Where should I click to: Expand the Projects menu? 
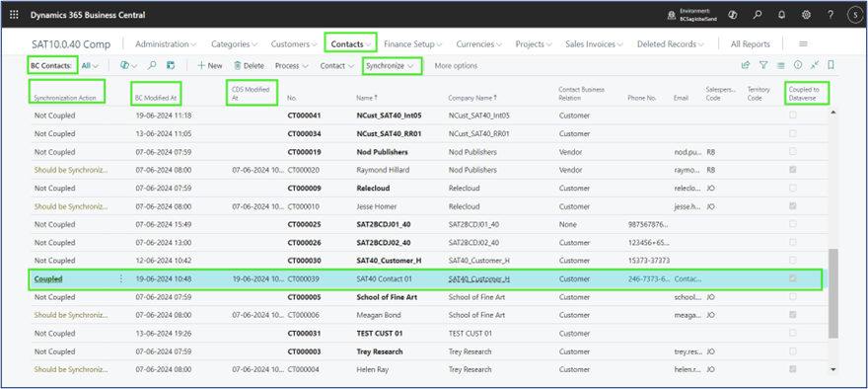click(534, 43)
